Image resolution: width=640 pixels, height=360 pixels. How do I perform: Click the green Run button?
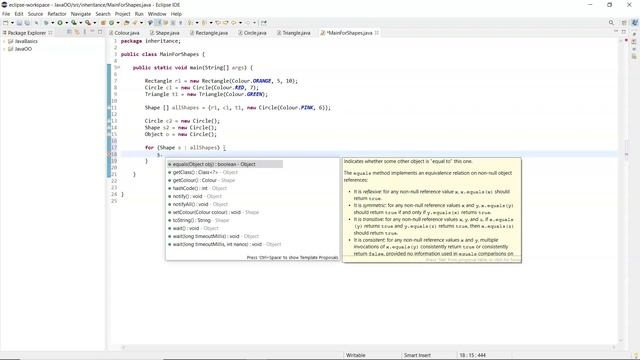pyautogui.click(x=60, y=23)
